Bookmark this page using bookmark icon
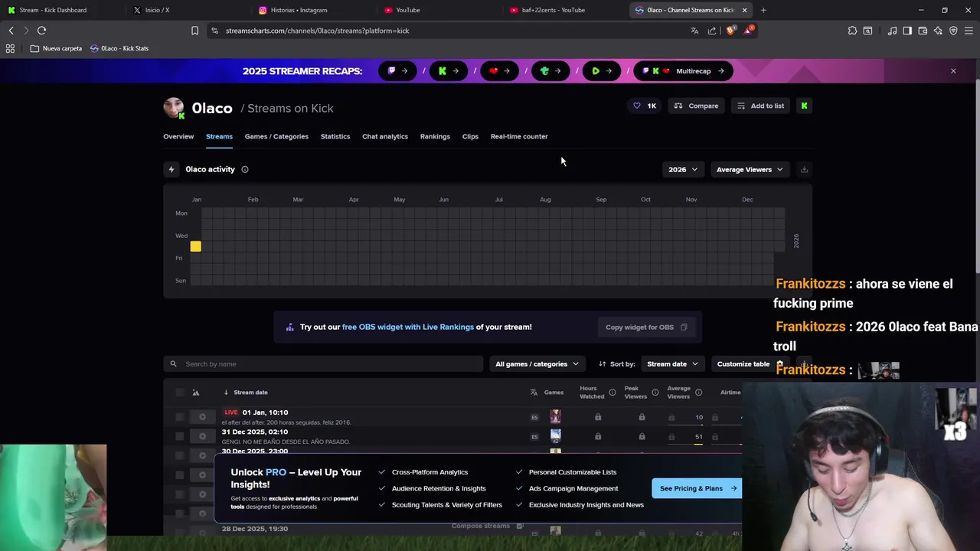The image size is (980, 551). coord(194,31)
